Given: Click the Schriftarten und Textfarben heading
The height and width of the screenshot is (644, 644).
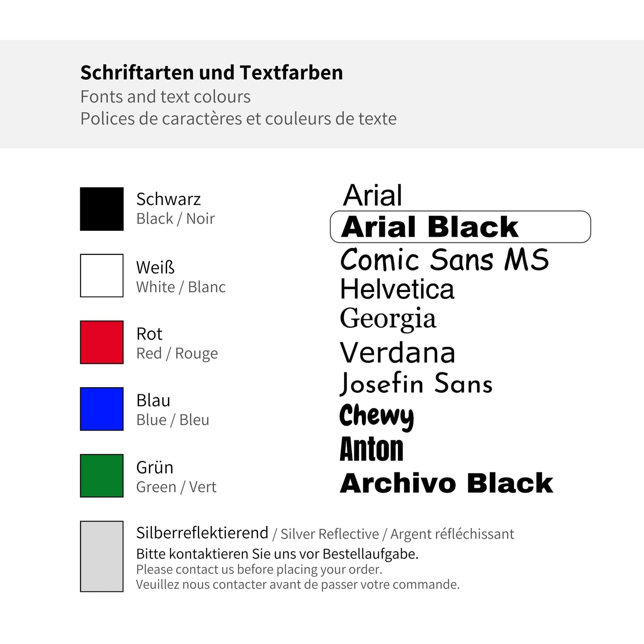Looking at the screenshot, I should coord(212,73).
